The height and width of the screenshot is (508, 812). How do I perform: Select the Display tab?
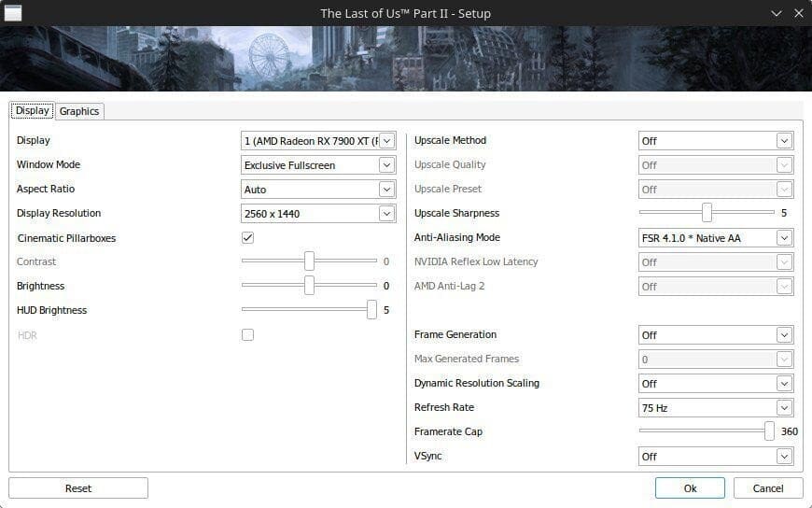32,110
